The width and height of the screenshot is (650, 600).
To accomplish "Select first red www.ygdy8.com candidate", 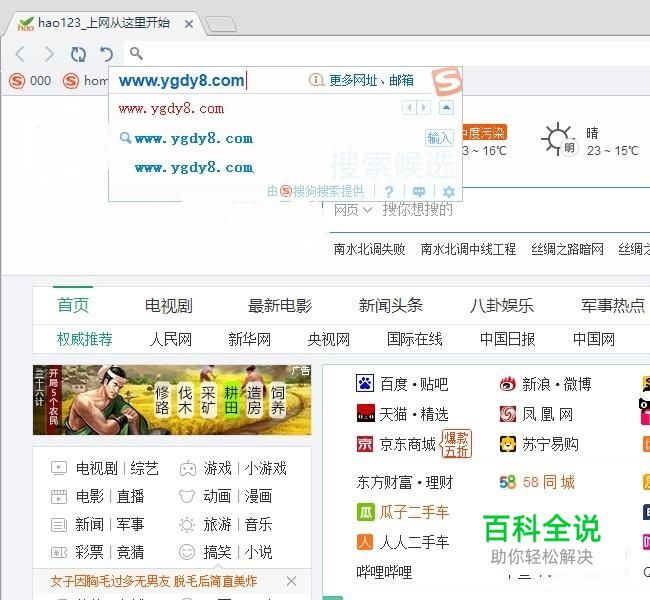I will 171,109.
